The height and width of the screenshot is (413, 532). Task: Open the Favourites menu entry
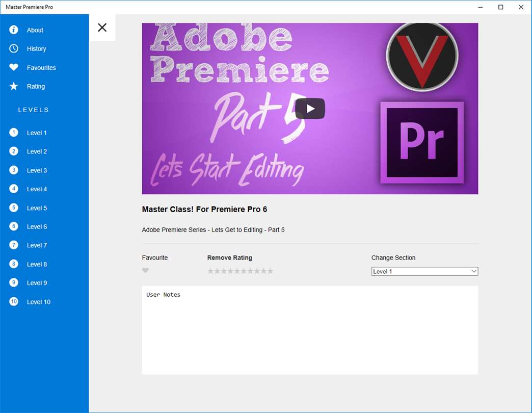41,68
